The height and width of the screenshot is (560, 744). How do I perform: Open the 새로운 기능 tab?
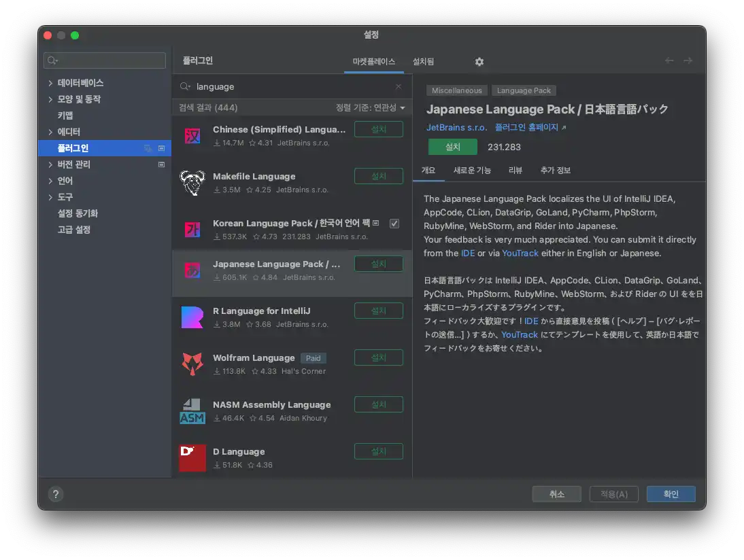coord(472,170)
